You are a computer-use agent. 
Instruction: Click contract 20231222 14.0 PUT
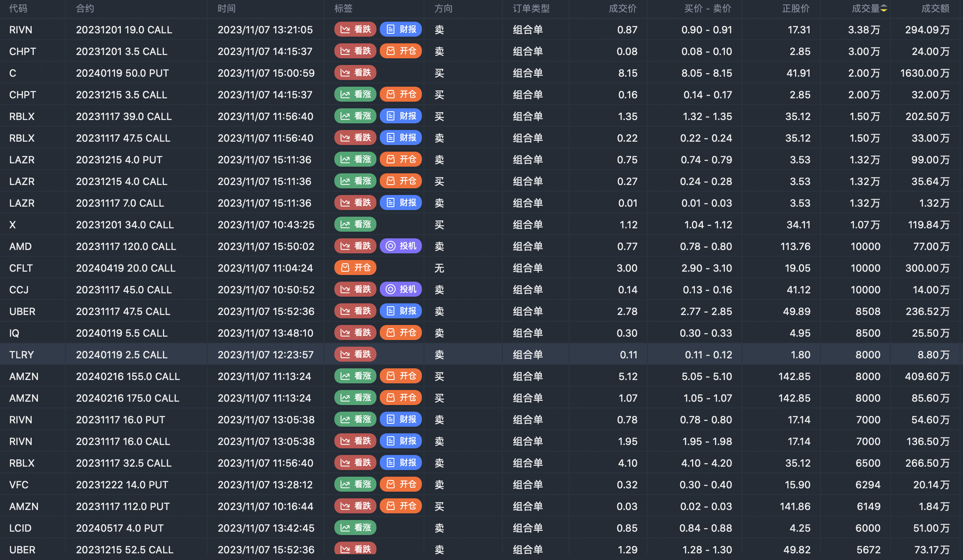[122, 485]
